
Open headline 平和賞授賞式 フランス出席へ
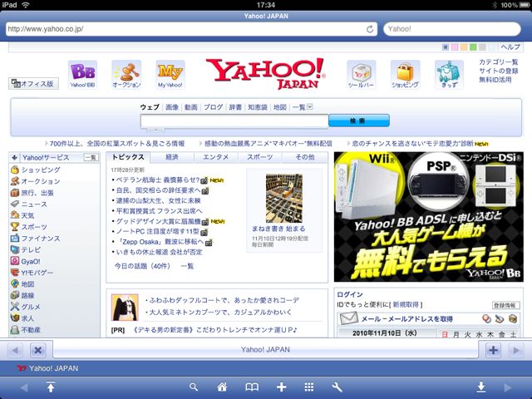(159, 210)
